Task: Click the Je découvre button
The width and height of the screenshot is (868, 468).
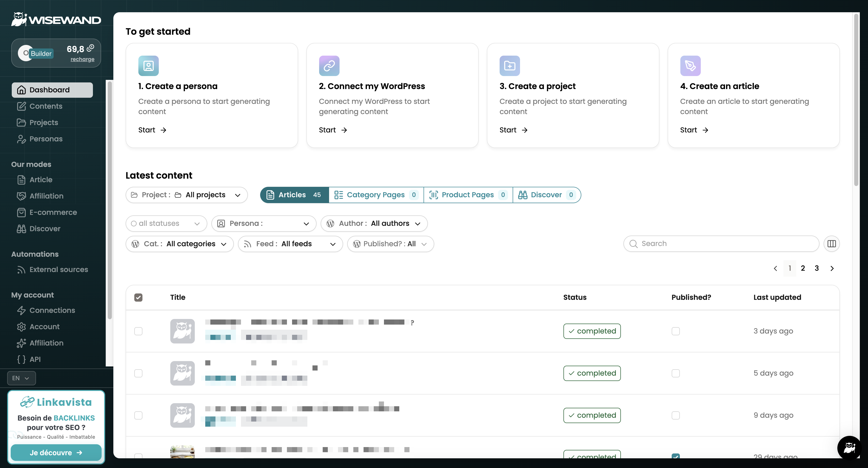Action: tap(56, 452)
